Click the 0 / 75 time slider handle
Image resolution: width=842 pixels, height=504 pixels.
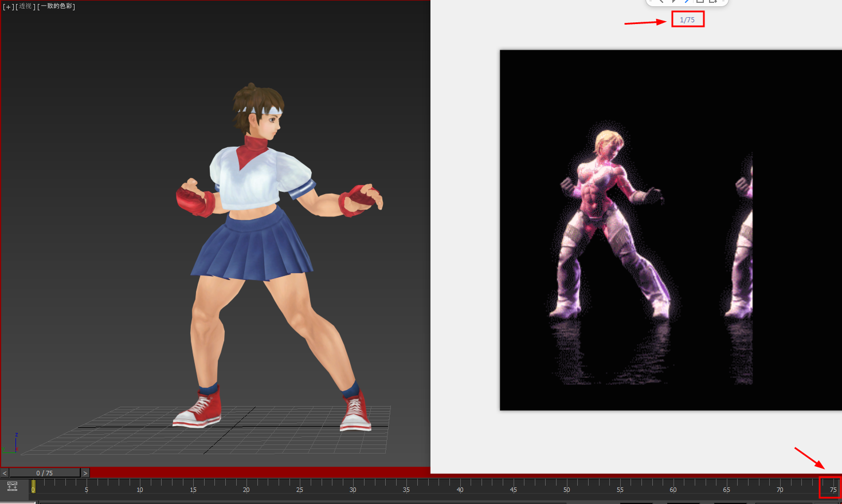click(x=45, y=473)
